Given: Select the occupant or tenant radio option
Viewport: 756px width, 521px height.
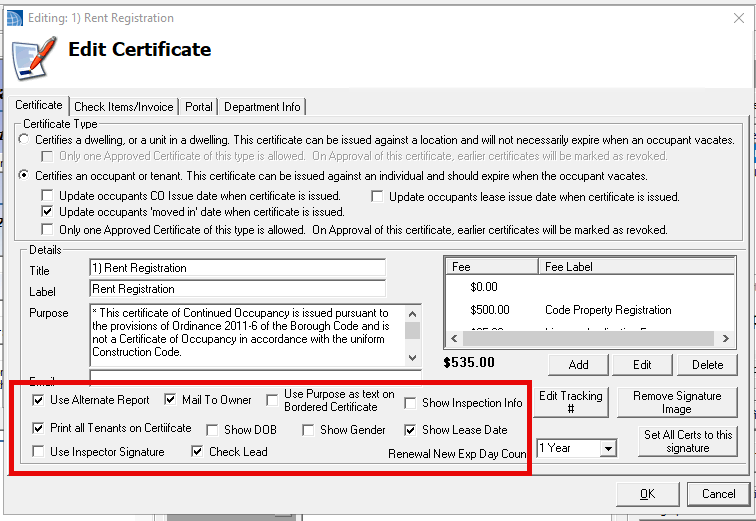Looking at the screenshot, I should click(25, 175).
